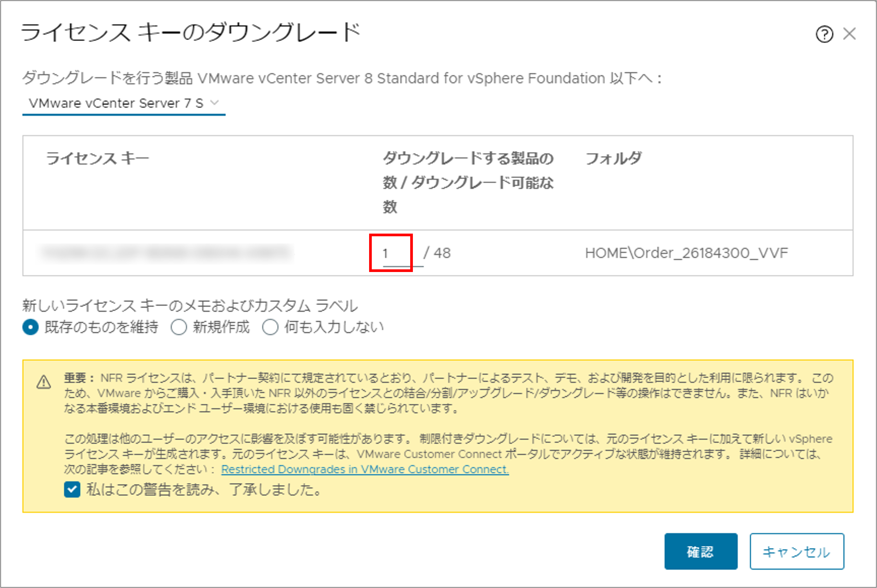Click the '/ 48' available count text
Screen dimensions: 877x588
tap(437, 253)
